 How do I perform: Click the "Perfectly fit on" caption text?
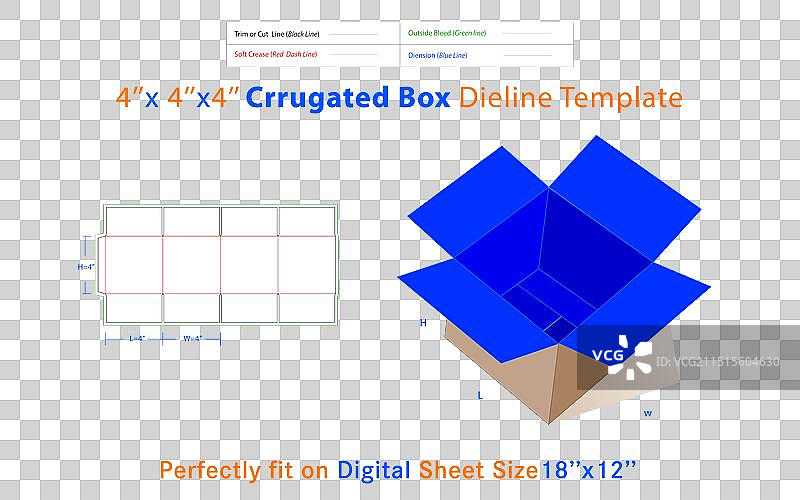(x=245, y=469)
